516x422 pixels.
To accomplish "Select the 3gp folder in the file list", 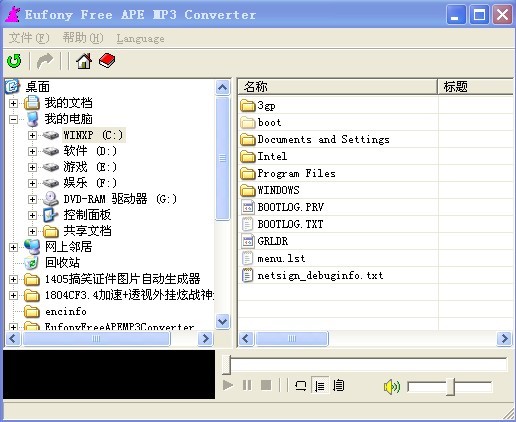I will (266, 106).
